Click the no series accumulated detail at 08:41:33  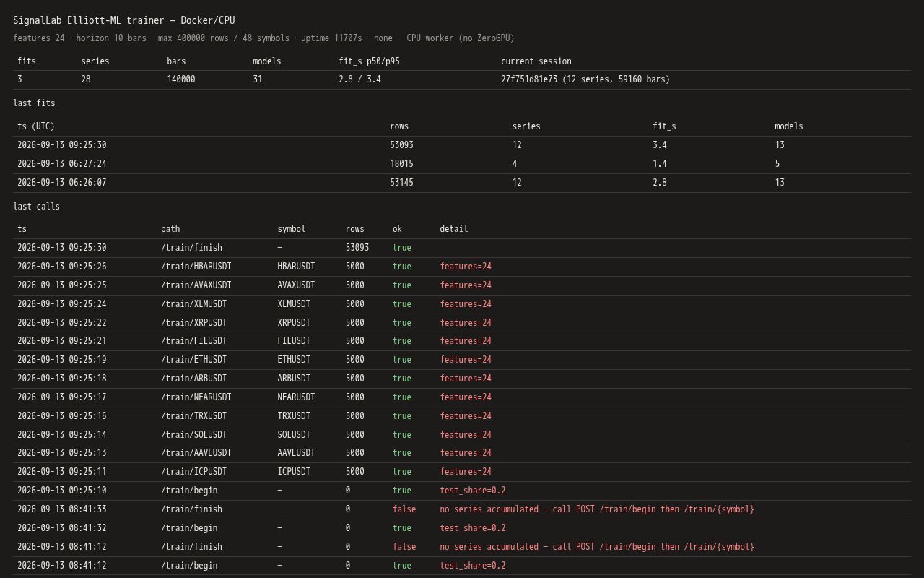click(597, 509)
